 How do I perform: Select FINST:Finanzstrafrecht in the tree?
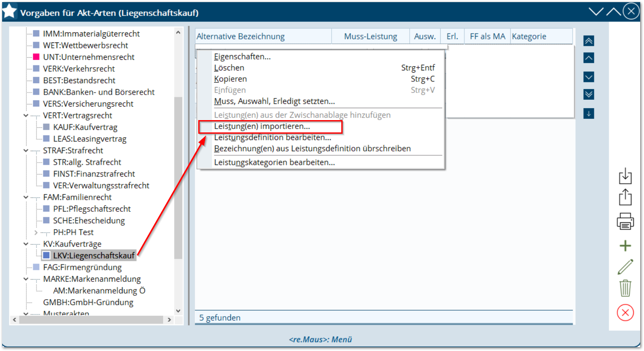pos(94,174)
